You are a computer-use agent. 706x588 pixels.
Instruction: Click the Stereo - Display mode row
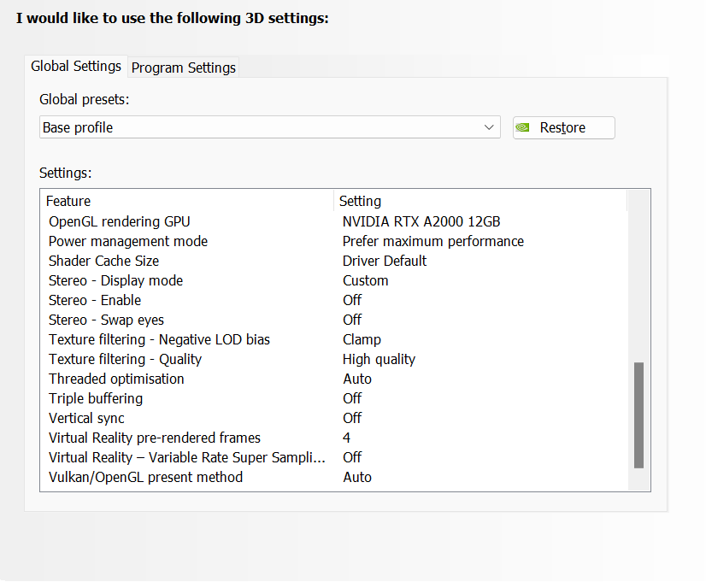[115, 280]
